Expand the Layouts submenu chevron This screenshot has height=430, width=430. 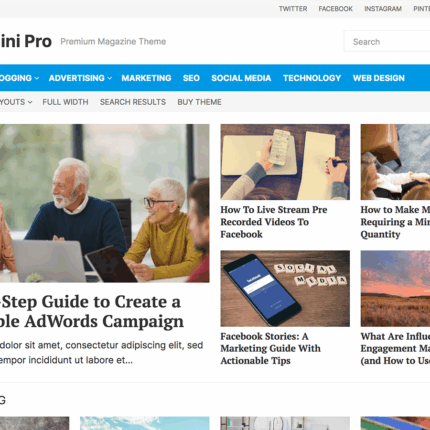click(30, 102)
